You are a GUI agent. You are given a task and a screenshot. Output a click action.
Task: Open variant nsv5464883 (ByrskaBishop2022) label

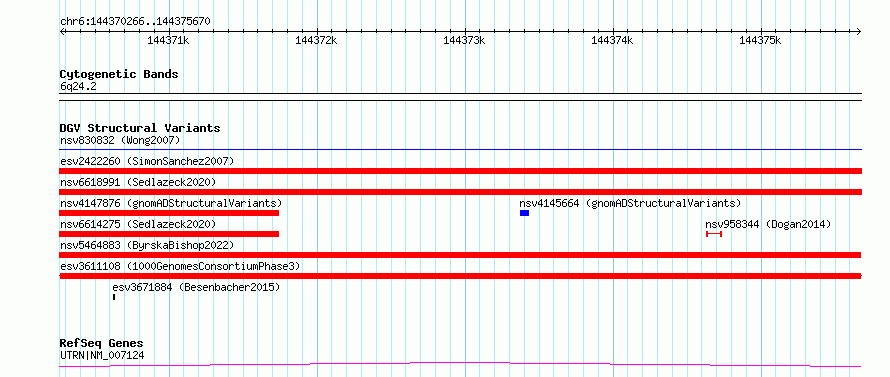pos(147,245)
